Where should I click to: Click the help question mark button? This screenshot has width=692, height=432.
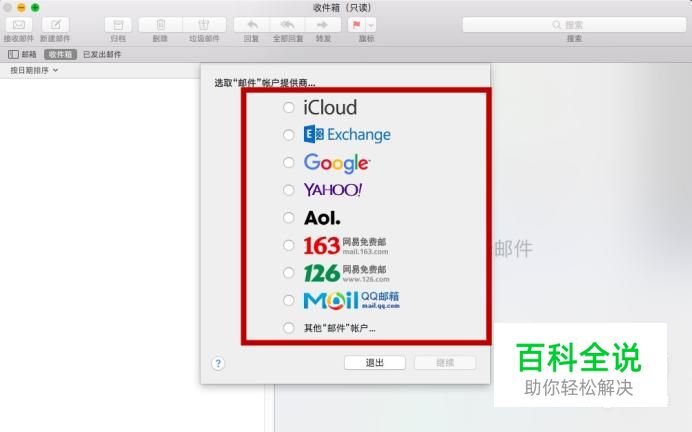point(218,364)
